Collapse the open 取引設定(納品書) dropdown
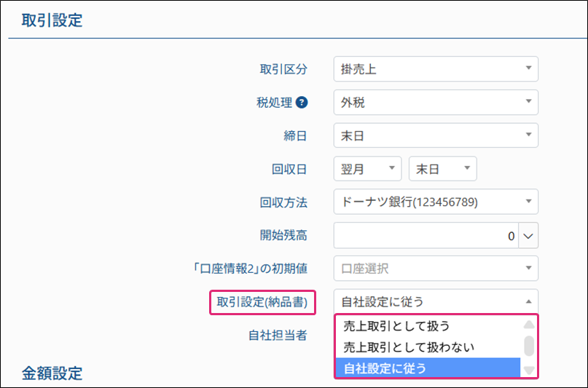 coord(436,301)
